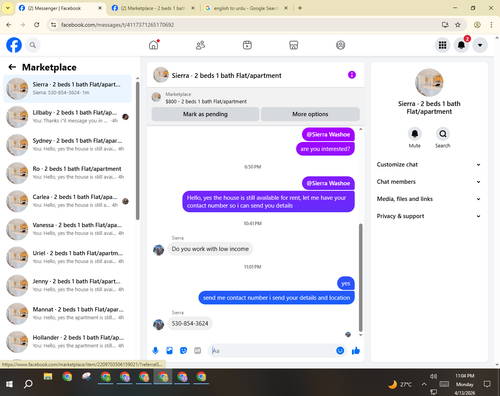Click the message input field
This screenshot has width=500, height=396.
coord(273,351)
